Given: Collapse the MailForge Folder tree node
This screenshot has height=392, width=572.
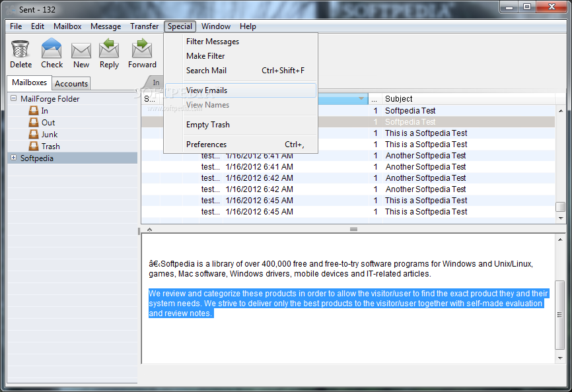Looking at the screenshot, I should tap(13, 98).
